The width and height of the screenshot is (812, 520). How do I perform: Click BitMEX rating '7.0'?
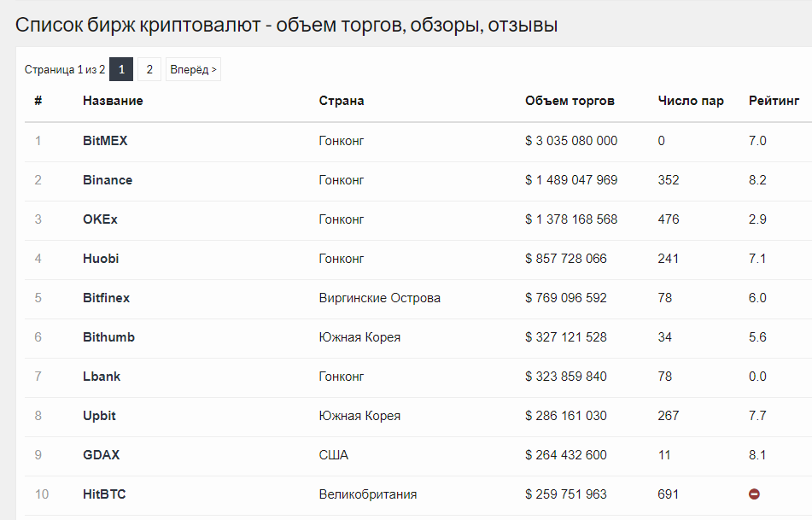(x=757, y=141)
